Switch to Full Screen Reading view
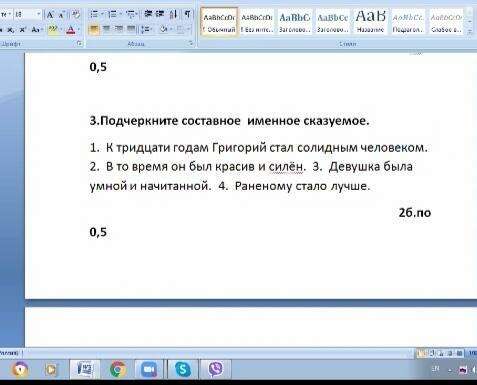The width and height of the screenshot is (477, 385). pos(432,353)
